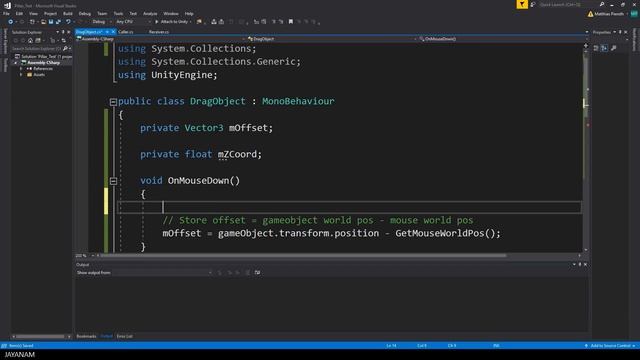Switch to the Bookmarks bottom tab
The image size is (640, 360).
[86, 336]
